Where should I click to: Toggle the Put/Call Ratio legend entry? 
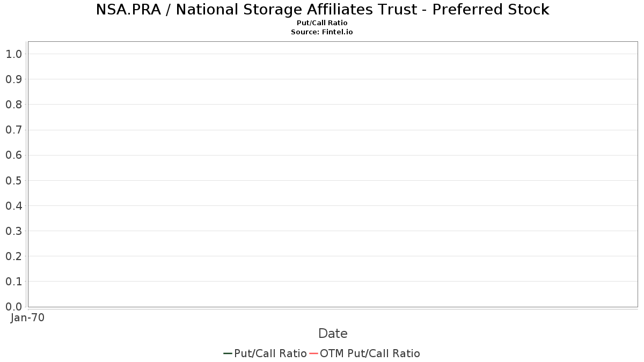tap(265, 353)
